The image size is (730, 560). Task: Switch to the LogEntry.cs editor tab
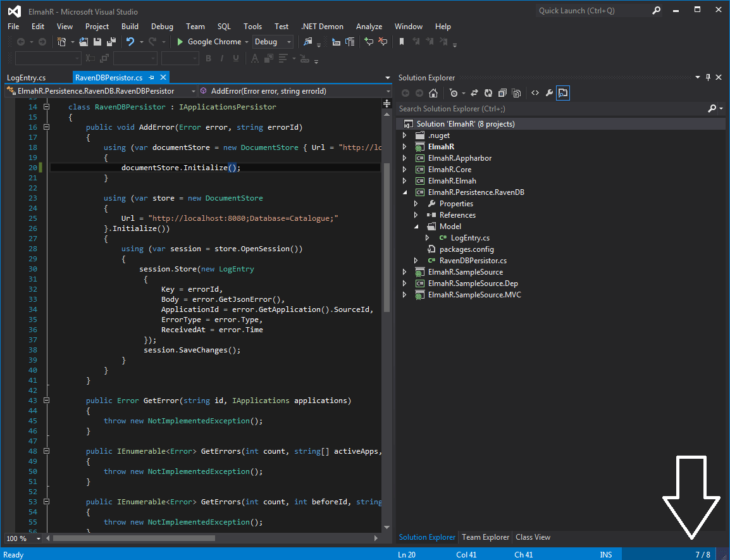click(x=27, y=77)
